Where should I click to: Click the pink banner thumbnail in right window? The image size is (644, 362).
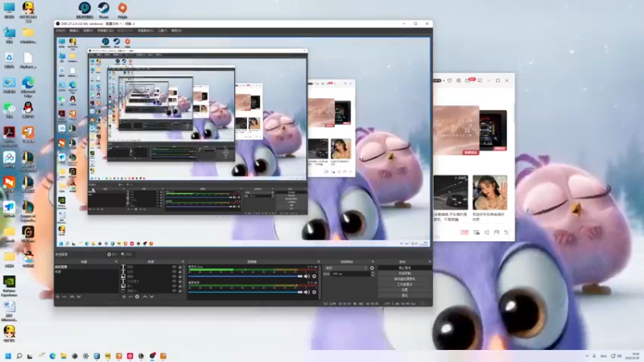coord(456,130)
